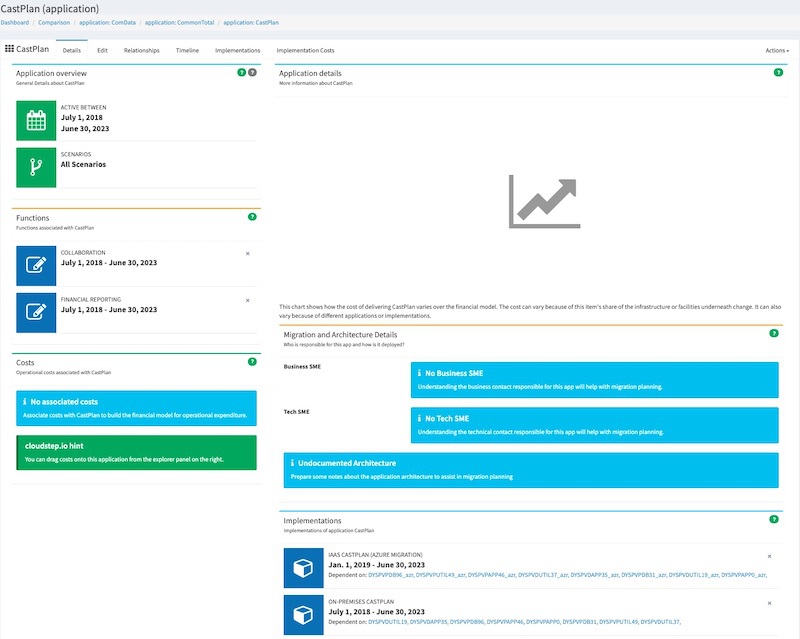Open dependency DYSPVDUTIL37_azr link

(543, 575)
